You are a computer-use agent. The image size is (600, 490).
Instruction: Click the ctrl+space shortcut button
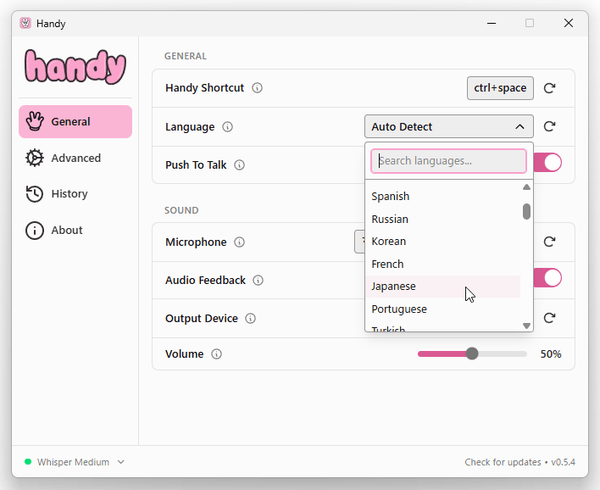(500, 88)
